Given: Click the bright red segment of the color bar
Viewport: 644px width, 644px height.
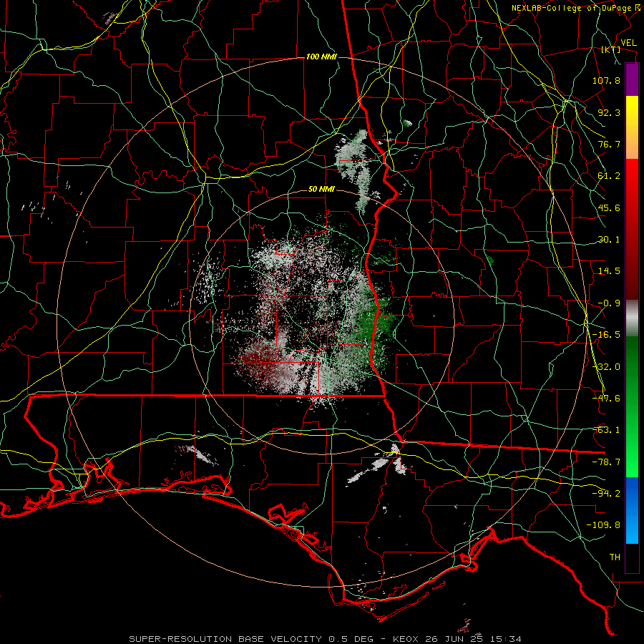Looking at the screenshot, I should 632,193.
